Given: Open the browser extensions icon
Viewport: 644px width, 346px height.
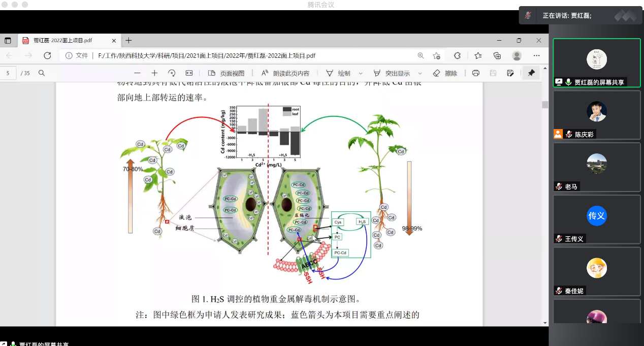Looking at the screenshot, I should click(457, 55).
